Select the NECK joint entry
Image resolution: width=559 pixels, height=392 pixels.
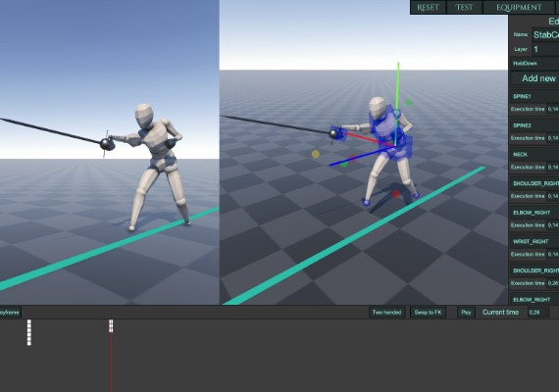tap(534, 154)
